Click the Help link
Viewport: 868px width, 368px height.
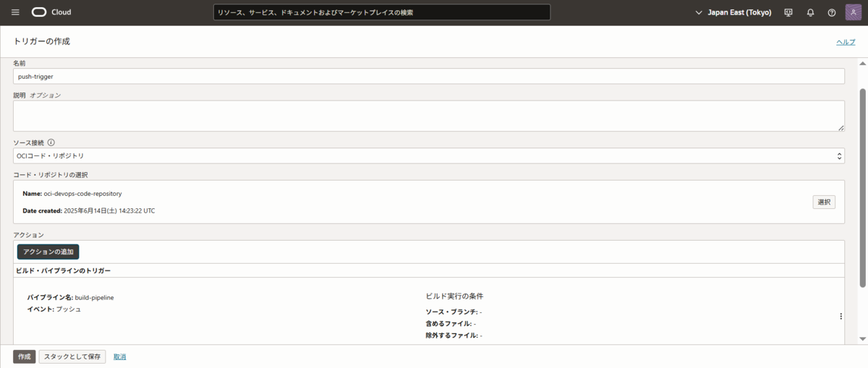pyautogui.click(x=846, y=42)
